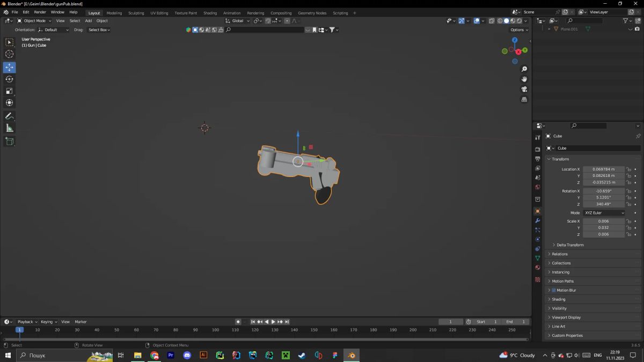Open Physics properties tab
644x362 pixels.
(537, 239)
